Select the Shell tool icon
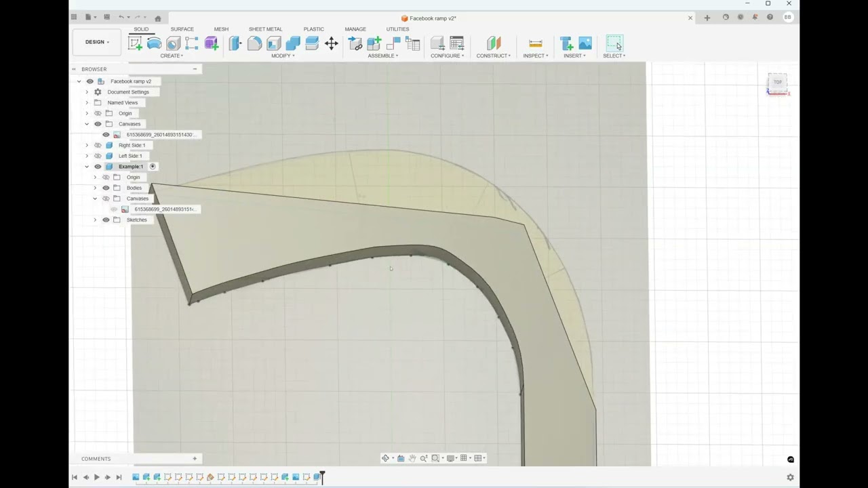This screenshot has width=868, height=488. 273,43
